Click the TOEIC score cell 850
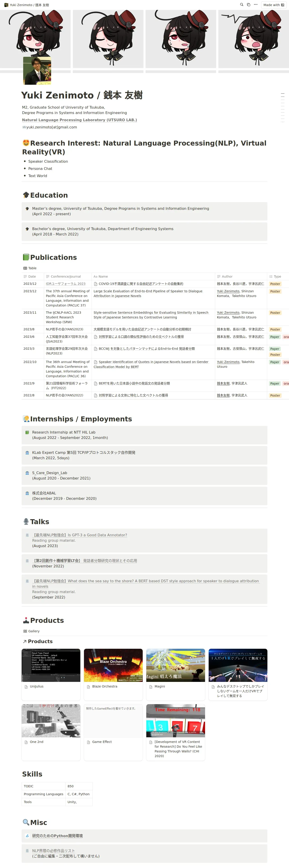289x868 pixels. [79, 786]
